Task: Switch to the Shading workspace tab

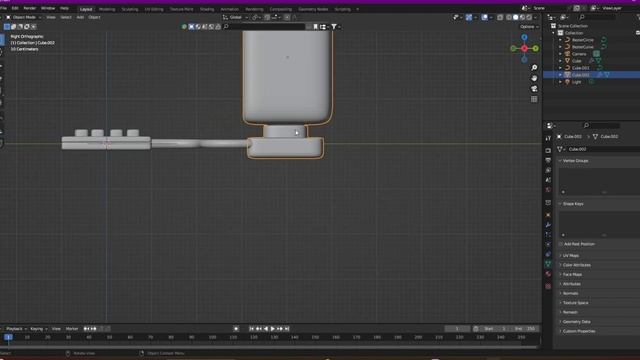Action: [207, 9]
